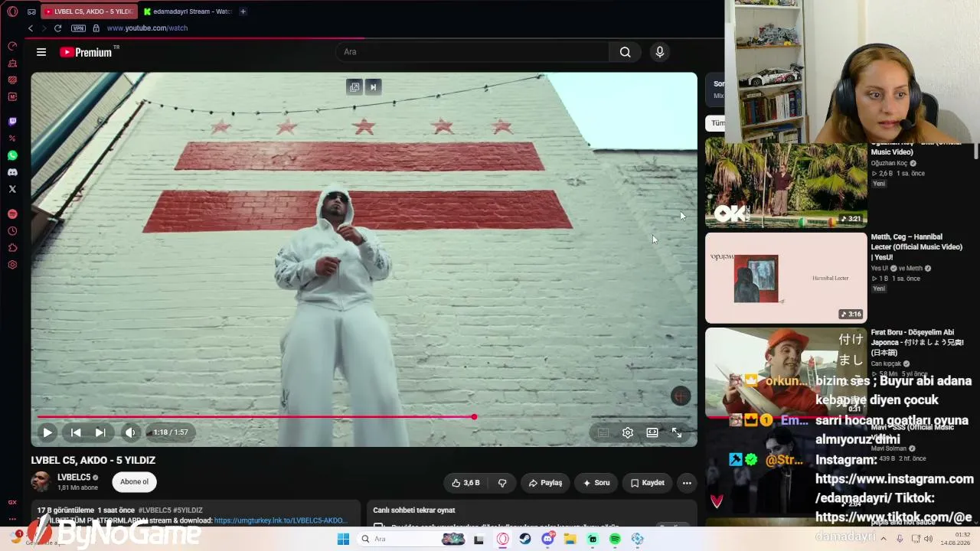Open more actions three-dot menu under video
Image resolution: width=980 pixels, height=551 pixels.
click(687, 483)
